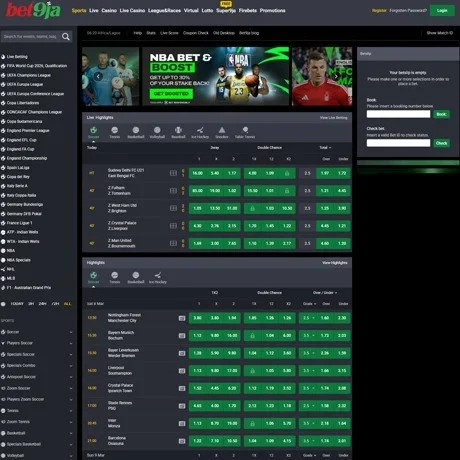Select 72H time filter
The height and width of the screenshot is (460, 460).
coord(55,304)
